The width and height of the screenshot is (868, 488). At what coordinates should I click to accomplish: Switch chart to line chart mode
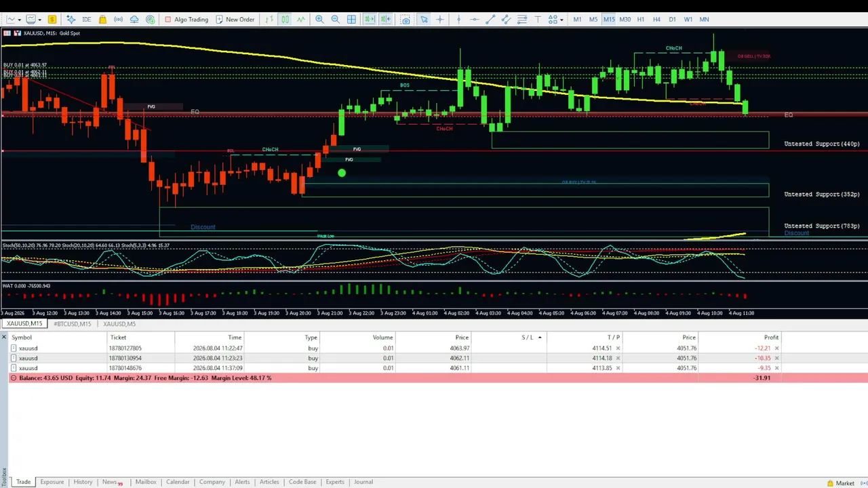301,19
